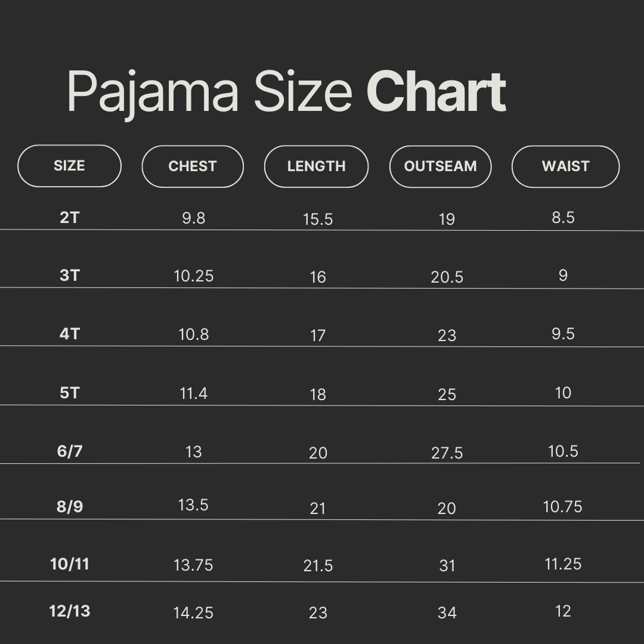644x644 pixels.
Task: Click the 13.75 chest value for 10/11
Action: click(193, 565)
